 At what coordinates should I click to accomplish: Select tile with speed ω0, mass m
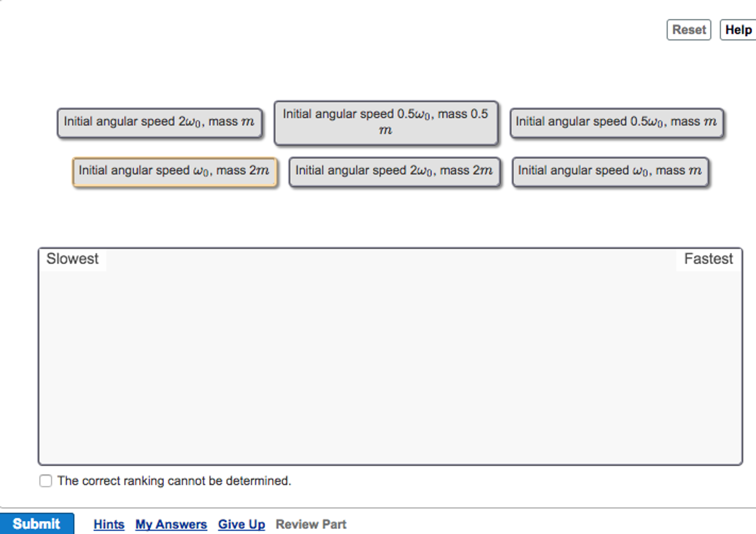point(610,172)
